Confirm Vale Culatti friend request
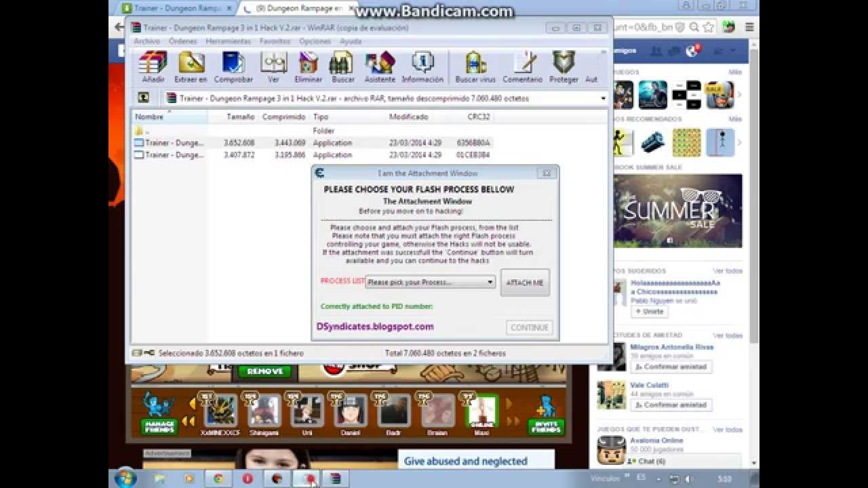Image resolution: width=868 pixels, height=488 pixels. 670,405
